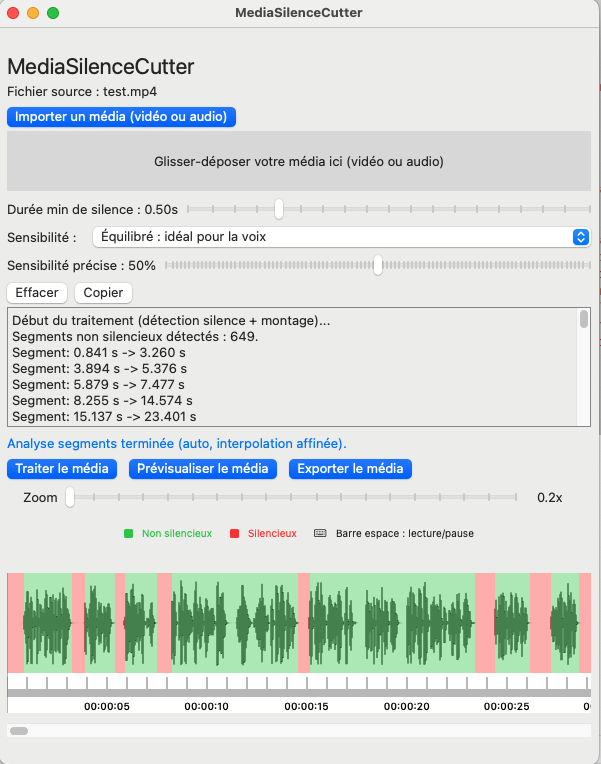Click the 00:00:15 timeline label
This screenshot has width=601, height=764.
coord(306,707)
